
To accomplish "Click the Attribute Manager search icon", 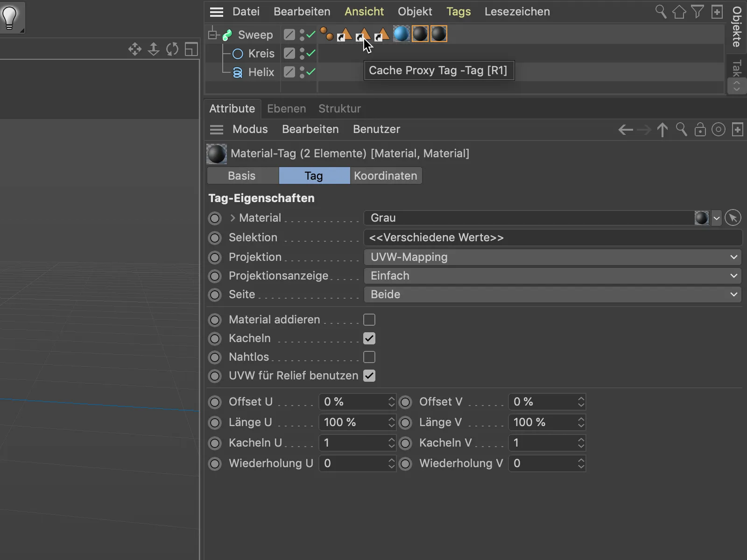I will coord(681,129).
